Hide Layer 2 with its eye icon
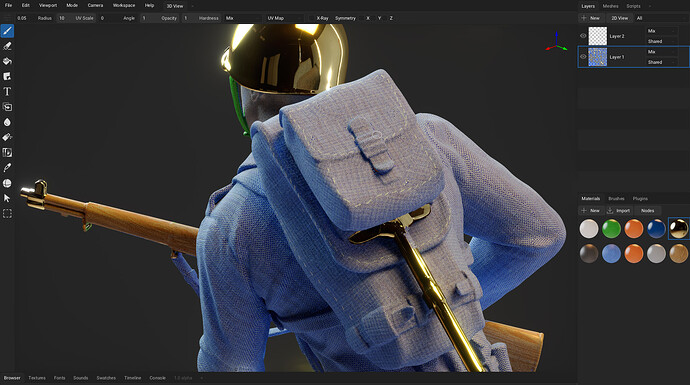Image resolution: width=690 pixels, height=385 pixels. pyautogui.click(x=583, y=36)
